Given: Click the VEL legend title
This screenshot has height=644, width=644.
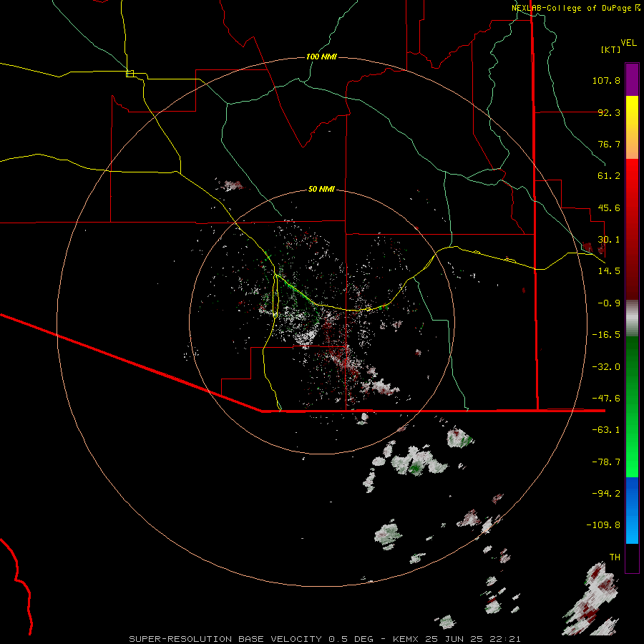Looking at the screenshot, I should (x=628, y=43).
